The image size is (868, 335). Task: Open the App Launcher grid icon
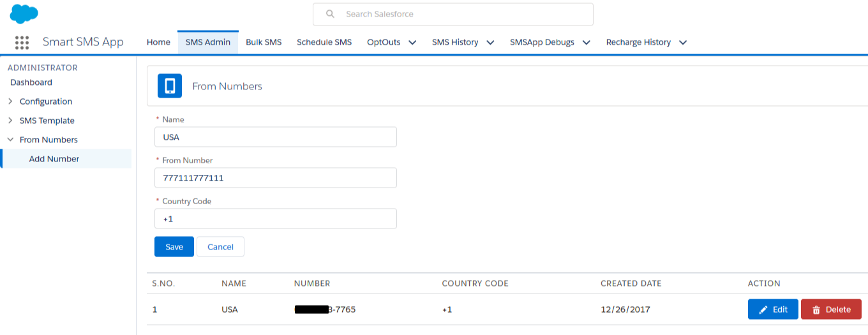point(22,42)
